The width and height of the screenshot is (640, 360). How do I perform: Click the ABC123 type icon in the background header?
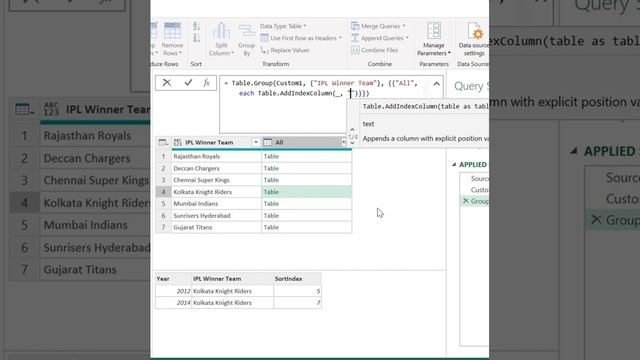(x=51, y=109)
